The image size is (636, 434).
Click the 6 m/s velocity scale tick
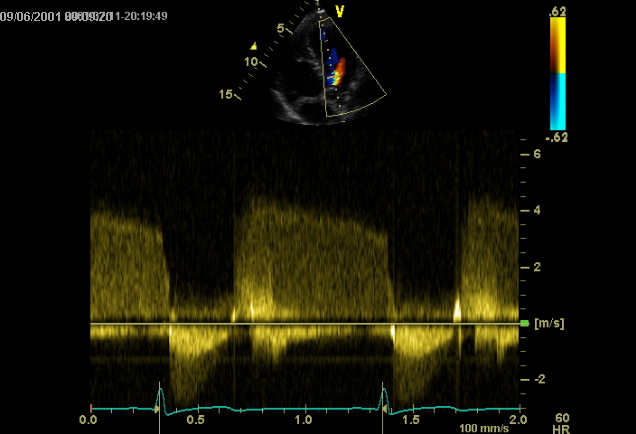(536, 154)
